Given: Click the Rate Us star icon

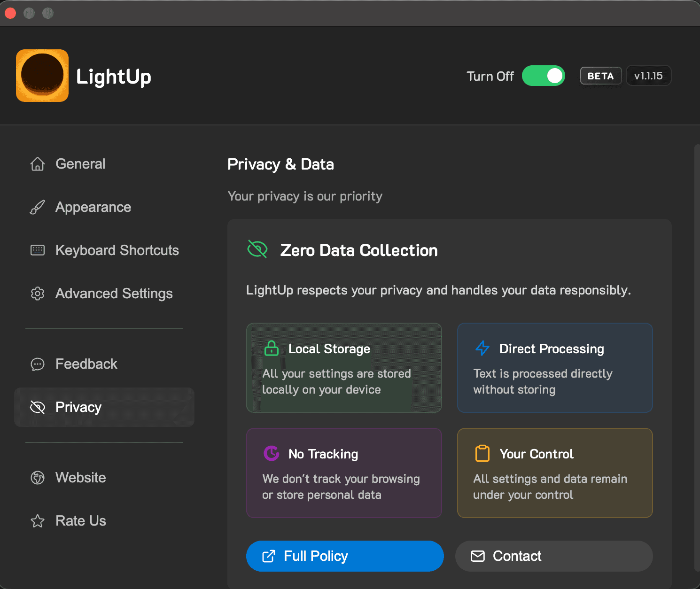Looking at the screenshot, I should click(38, 521).
